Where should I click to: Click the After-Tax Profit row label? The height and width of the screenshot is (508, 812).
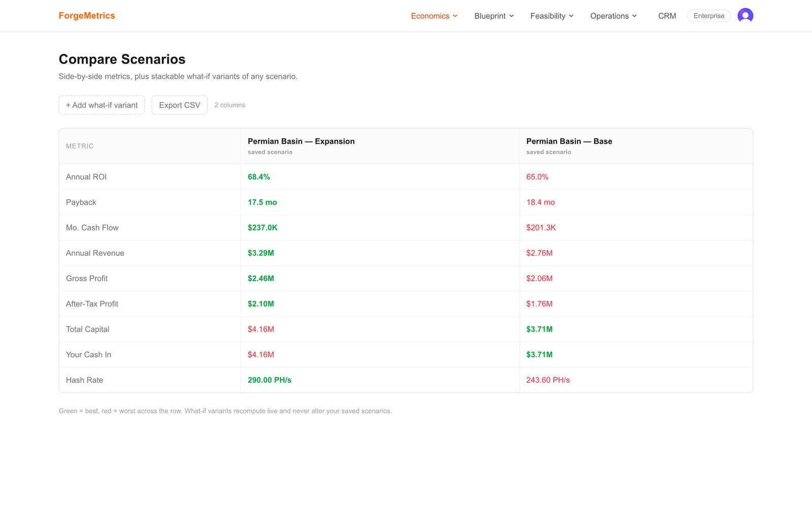coord(92,304)
